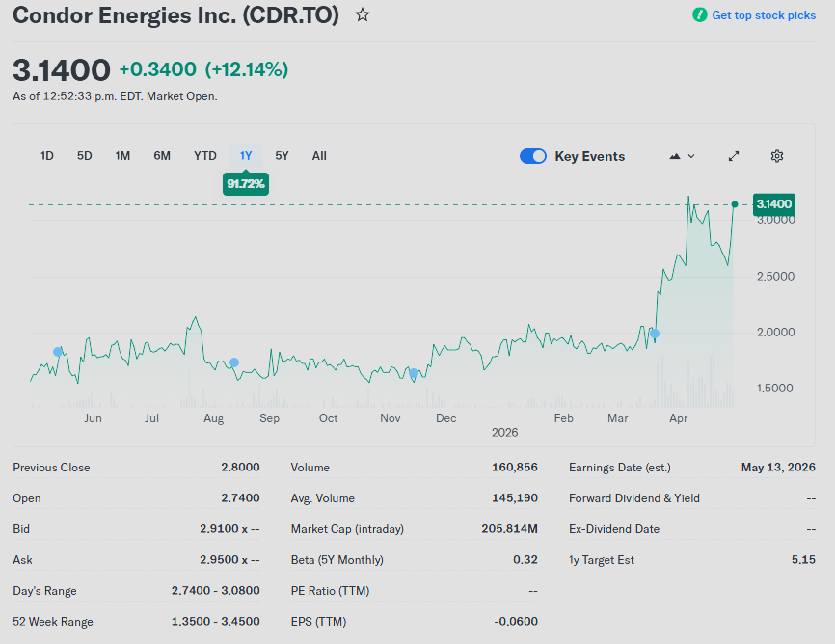Click the 91.72% return badge
The width and height of the screenshot is (835, 644).
pyautogui.click(x=246, y=184)
